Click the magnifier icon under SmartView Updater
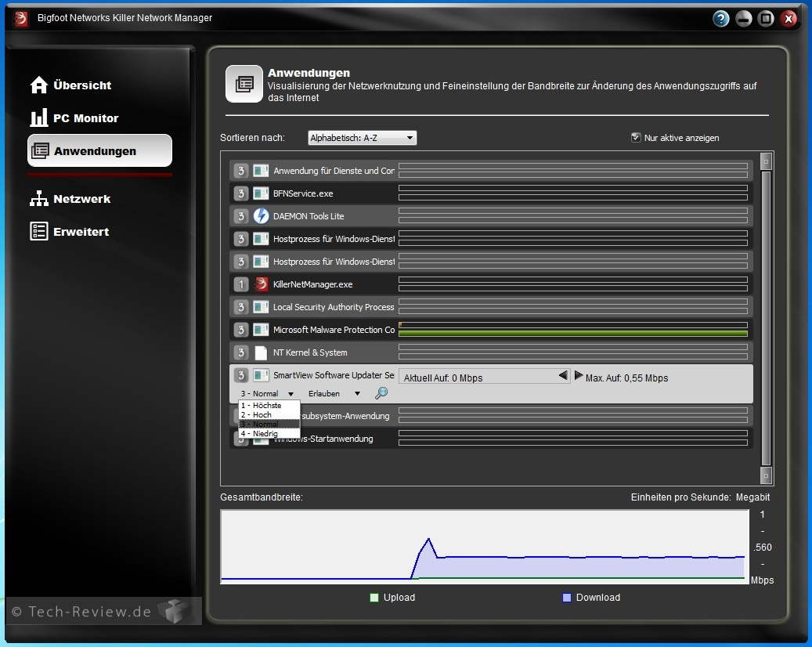812x647 pixels. pyautogui.click(x=381, y=393)
